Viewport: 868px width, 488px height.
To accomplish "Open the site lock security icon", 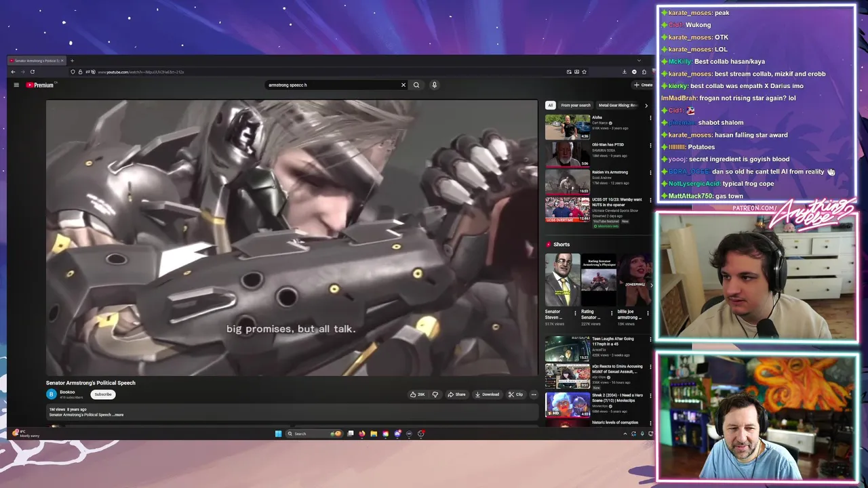I will [x=80, y=72].
